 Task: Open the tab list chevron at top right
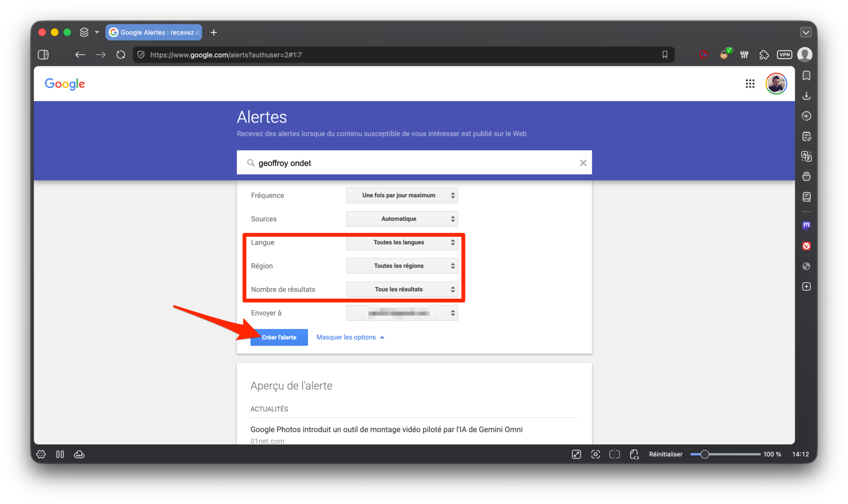(806, 32)
